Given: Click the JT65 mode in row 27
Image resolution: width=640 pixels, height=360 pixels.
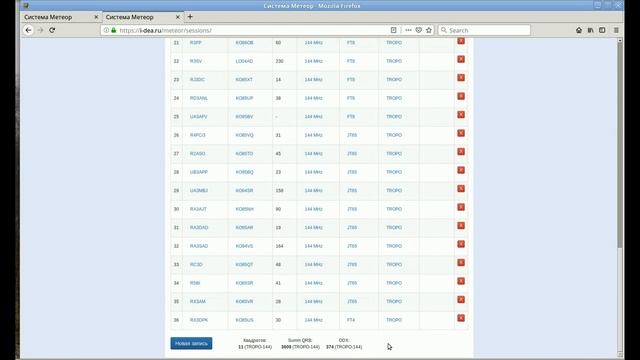Looking at the screenshot, I should (x=352, y=154).
